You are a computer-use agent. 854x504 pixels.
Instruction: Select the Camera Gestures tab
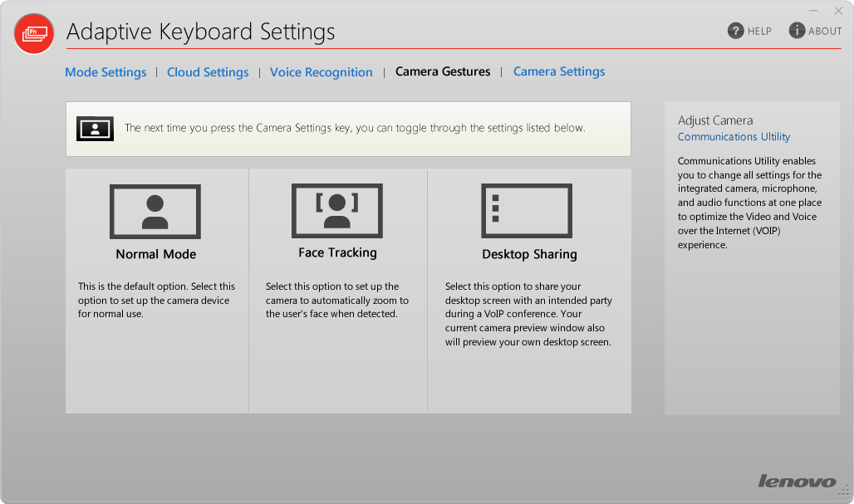[443, 72]
